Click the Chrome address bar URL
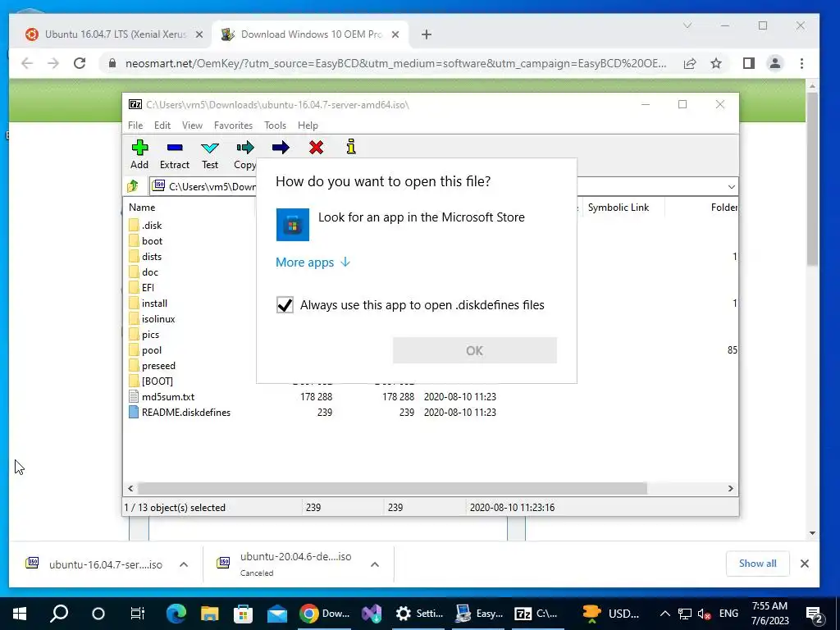840x630 pixels. [x=396, y=63]
